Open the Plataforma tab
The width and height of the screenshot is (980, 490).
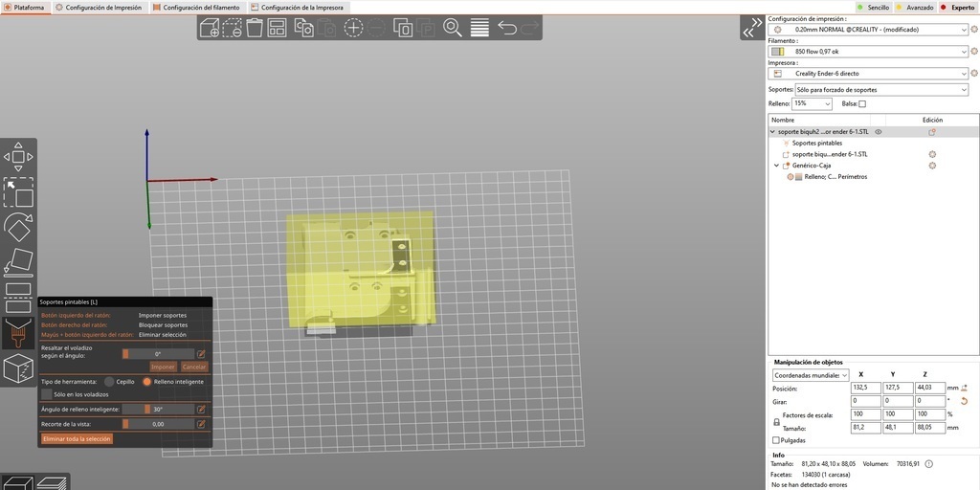[25, 8]
